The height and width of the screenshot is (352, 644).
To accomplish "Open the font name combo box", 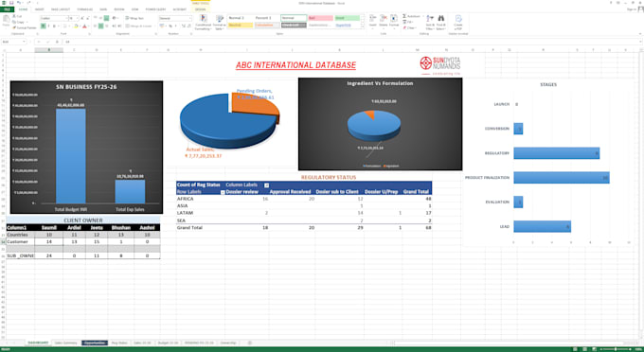I will [x=54, y=19].
